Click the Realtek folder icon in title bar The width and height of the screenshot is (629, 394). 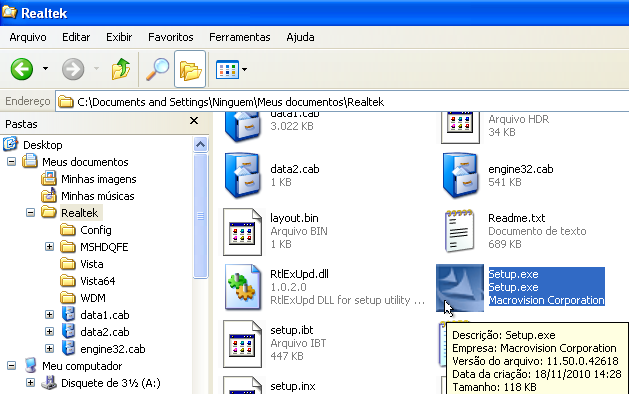point(9,12)
